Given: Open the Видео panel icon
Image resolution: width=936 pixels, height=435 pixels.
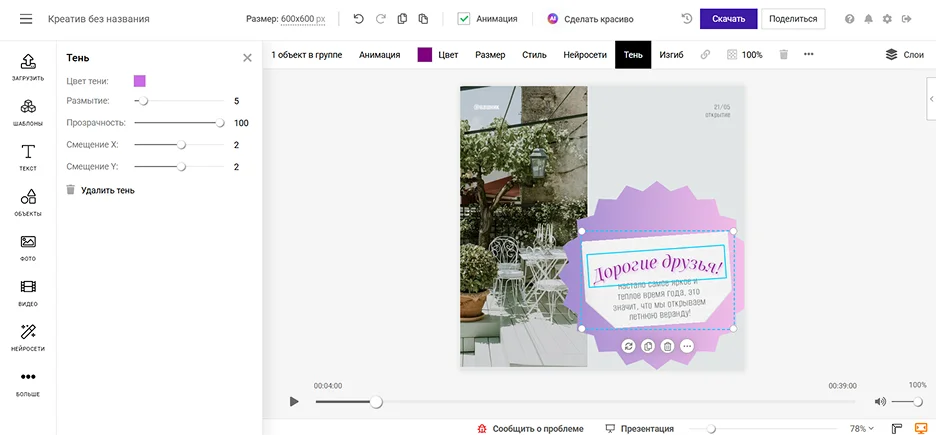Looking at the screenshot, I should [28, 292].
